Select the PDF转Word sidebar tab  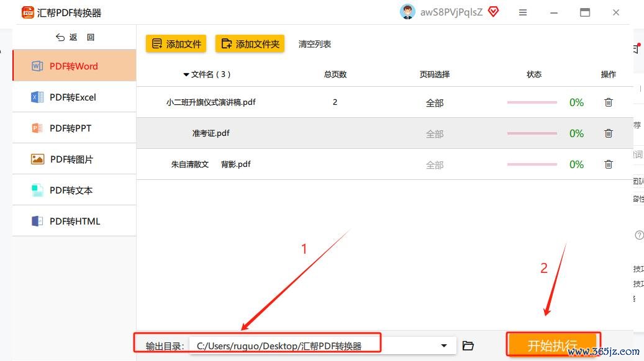75,66
